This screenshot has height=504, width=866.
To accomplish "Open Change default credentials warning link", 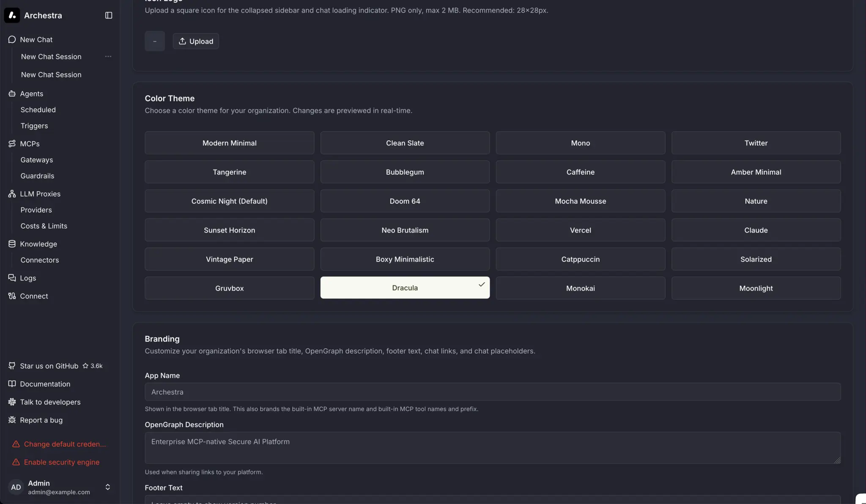I will (x=65, y=444).
